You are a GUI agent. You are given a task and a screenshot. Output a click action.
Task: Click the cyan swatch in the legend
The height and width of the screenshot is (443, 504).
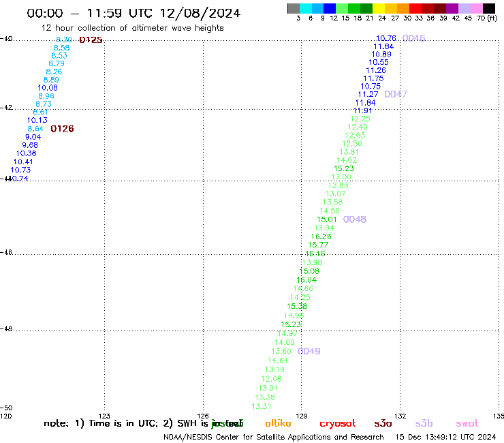306,8
